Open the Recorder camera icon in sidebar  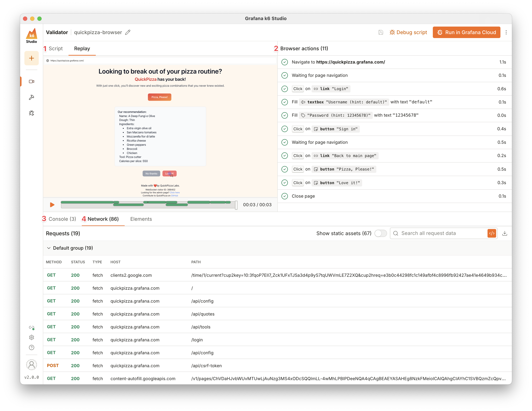point(31,81)
